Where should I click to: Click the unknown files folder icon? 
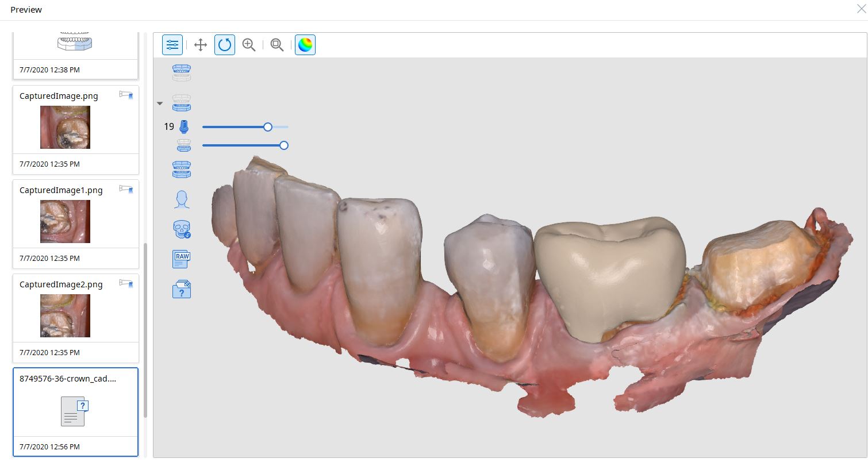(x=182, y=288)
